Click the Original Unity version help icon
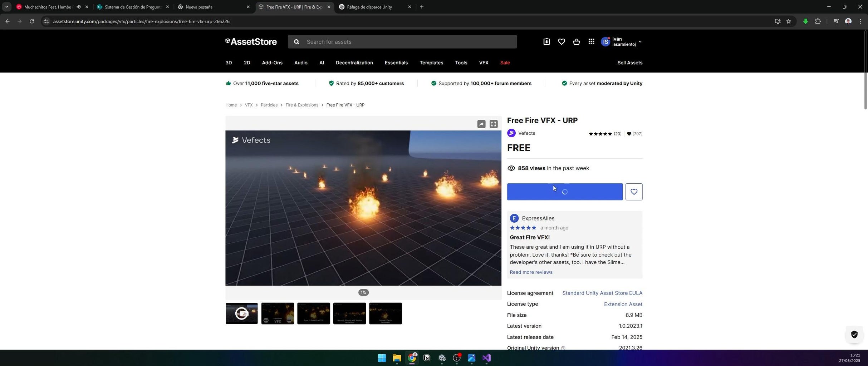 pos(563,348)
